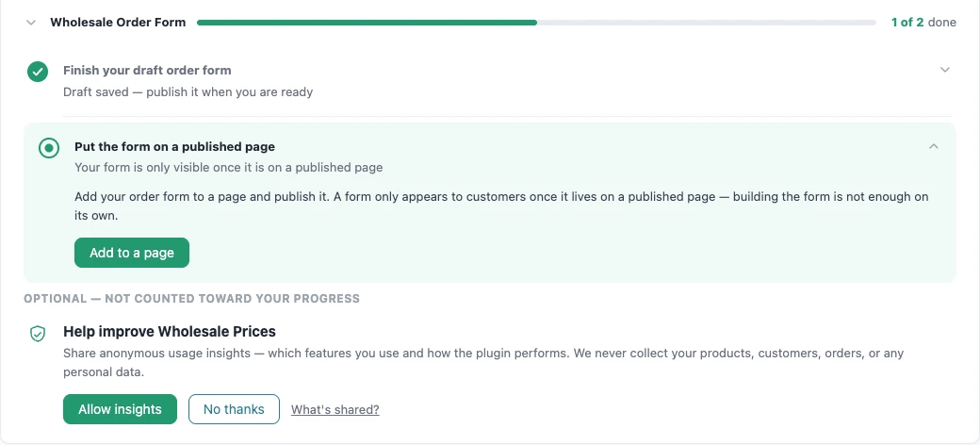Click the Wholesale Order Form progress bar
The width and height of the screenshot is (980, 445).
coord(536,23)
